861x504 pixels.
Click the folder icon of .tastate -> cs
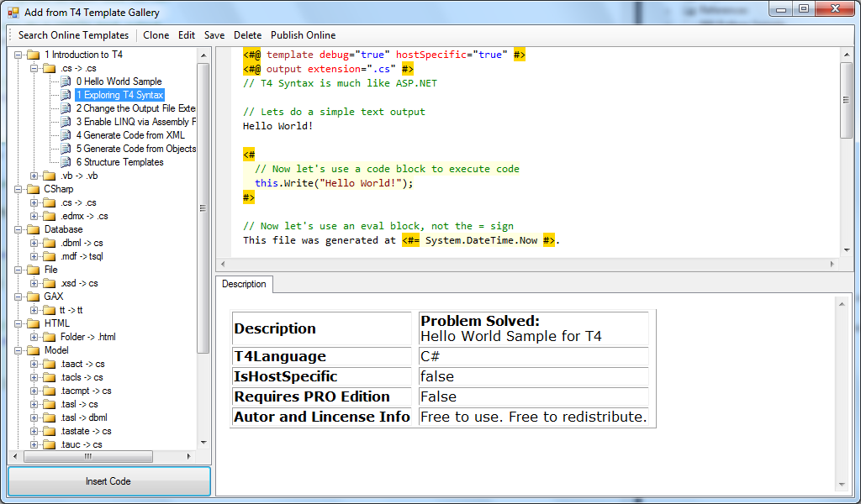pyautogui.click(x=50, y=431)
